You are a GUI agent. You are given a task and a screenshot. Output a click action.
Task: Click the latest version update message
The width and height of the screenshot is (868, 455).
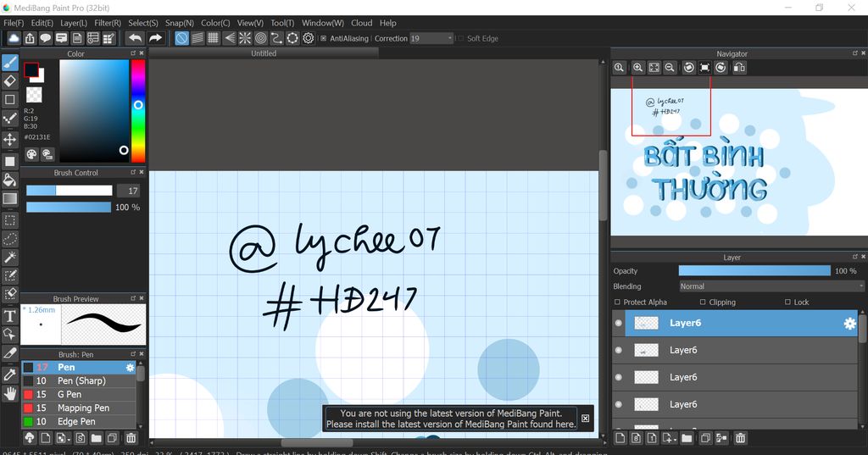(451, 419)
